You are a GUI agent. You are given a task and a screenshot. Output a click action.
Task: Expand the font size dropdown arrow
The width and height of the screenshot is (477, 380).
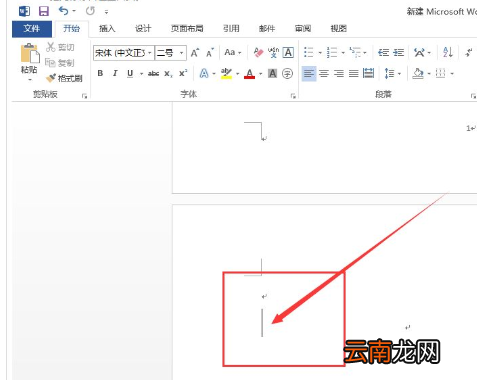click(x=182, y=53)
